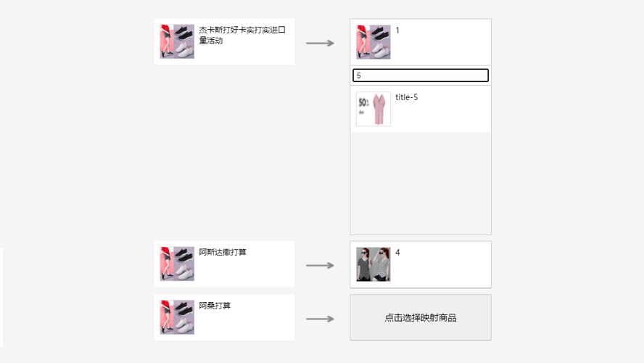Click the striped-shirt women thumbnail in card 4
Image resolution: width=644 pixels, height=363 pixels.
tap(373, 264)
